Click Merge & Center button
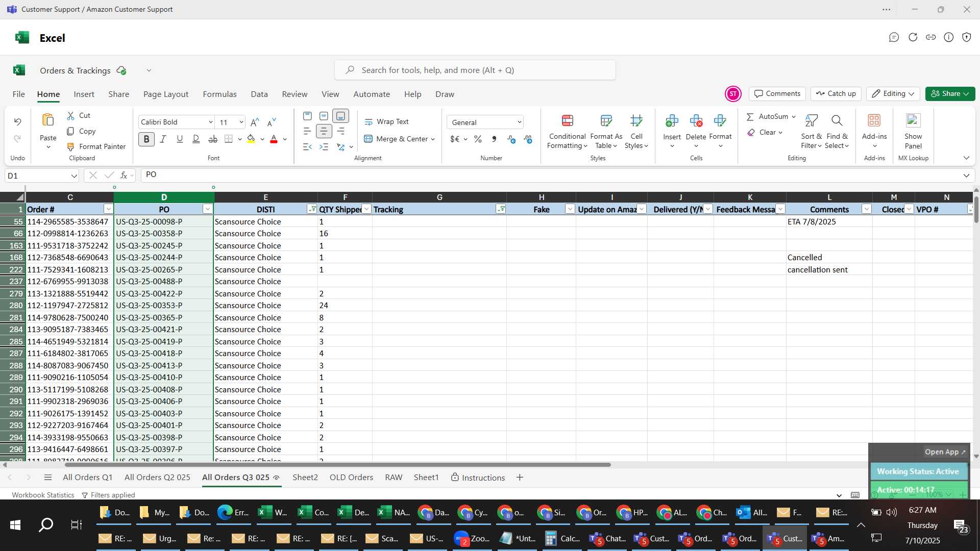 (399, 139)
